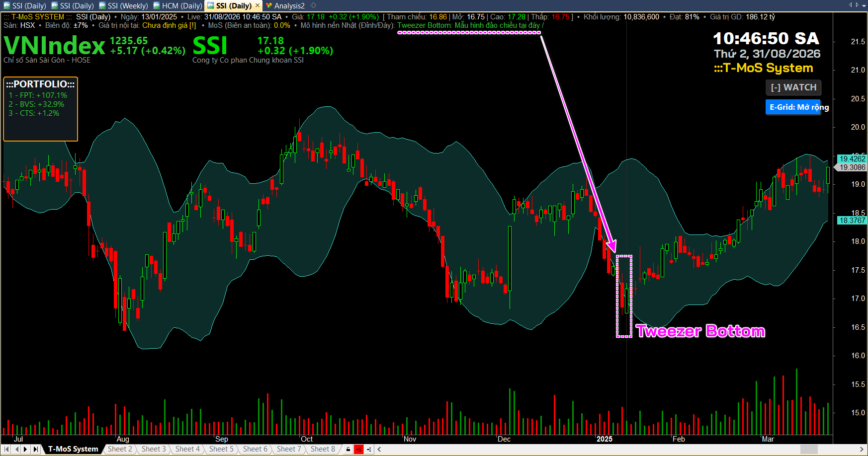Click the lock icon beside Sheet 8
This screenshot has height=456, width=868.
[x=348, y=449]
